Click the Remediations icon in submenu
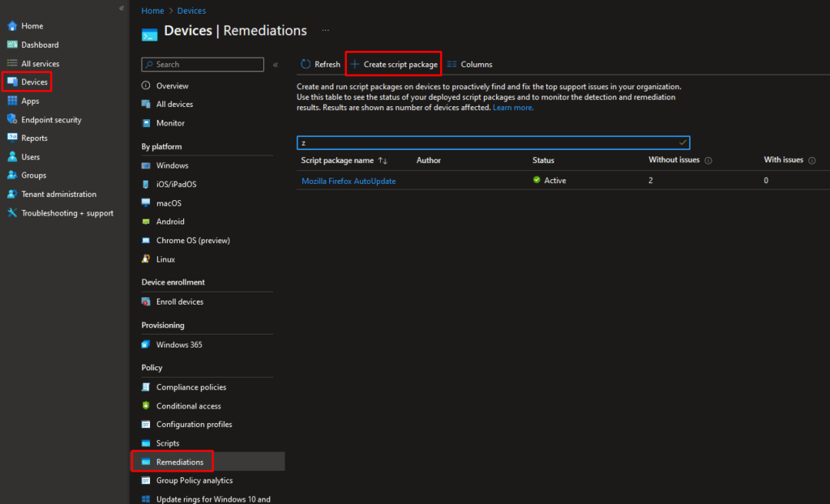The height and width of the screenshot is (504, 830). coord(146,462)
